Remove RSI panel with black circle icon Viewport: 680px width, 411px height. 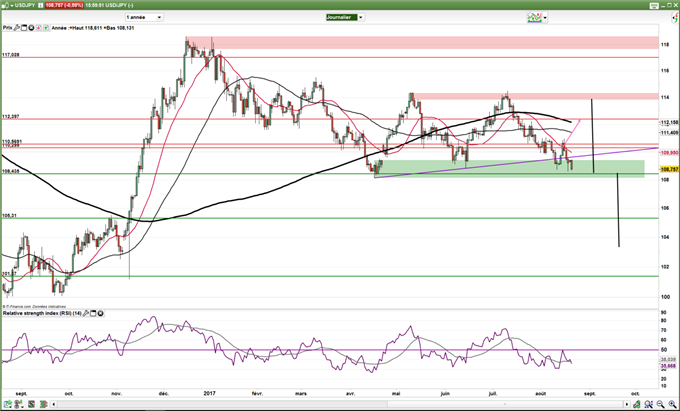[x=101, y=313]
